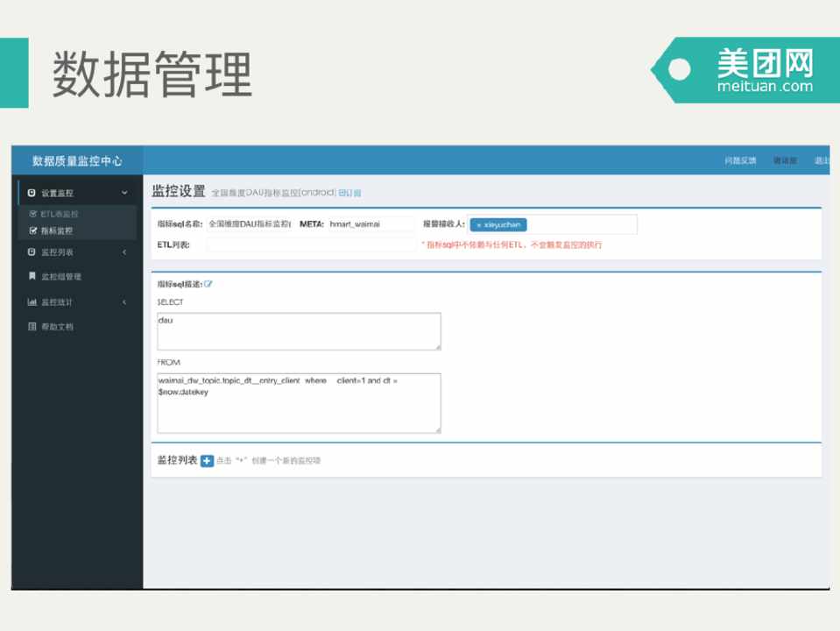
Task: Click the 帮助文档 document icon
Action: [x=32, y=327]
